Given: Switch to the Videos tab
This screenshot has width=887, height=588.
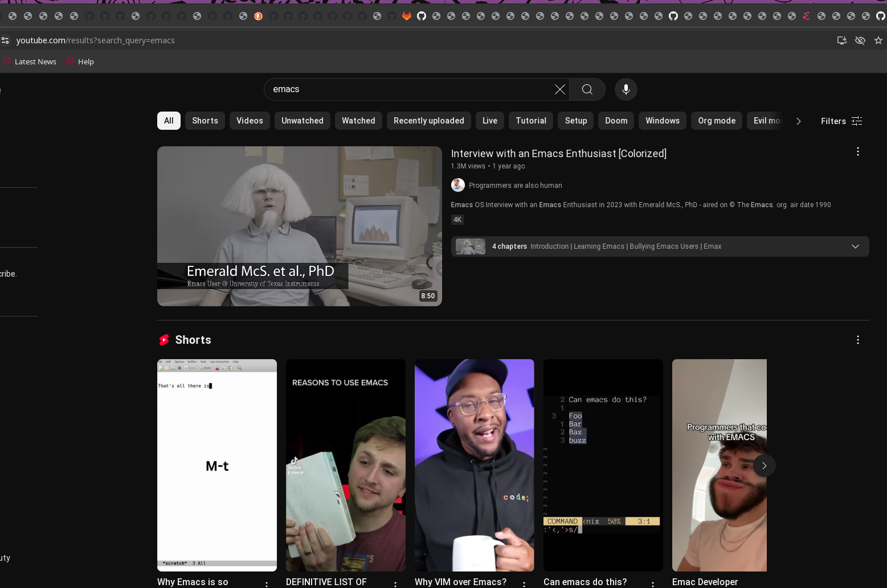Looking at the screenshot, I should point(250,121).
